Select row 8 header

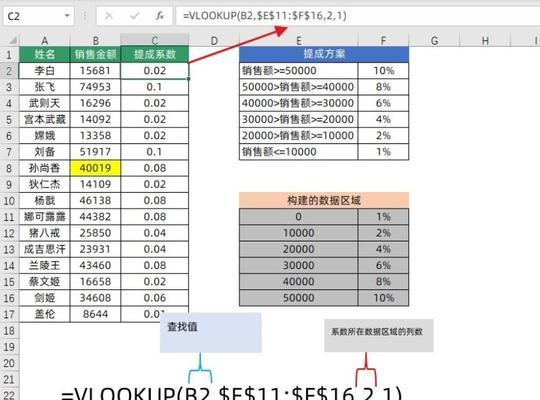[9, 168]
